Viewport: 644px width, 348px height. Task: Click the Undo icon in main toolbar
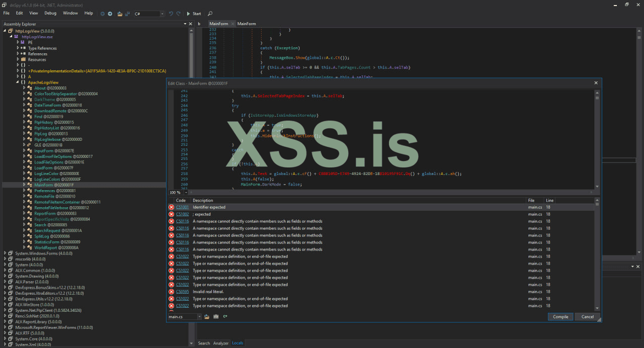point(171,14)
